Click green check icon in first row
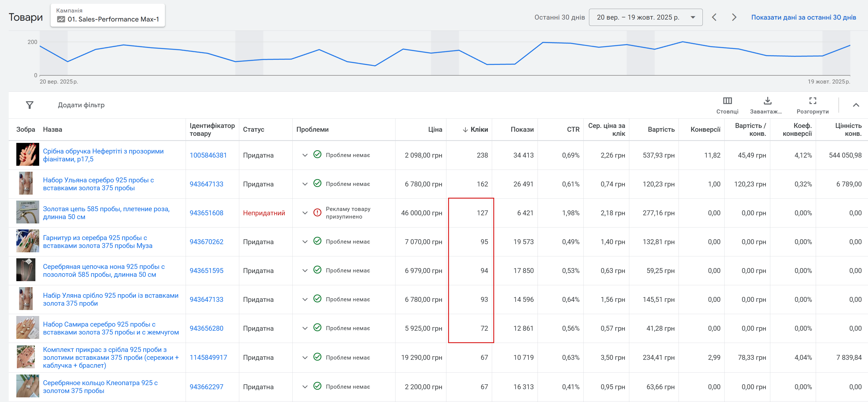The height and width of the screenshot is (402, 868). tap(317, 155)
